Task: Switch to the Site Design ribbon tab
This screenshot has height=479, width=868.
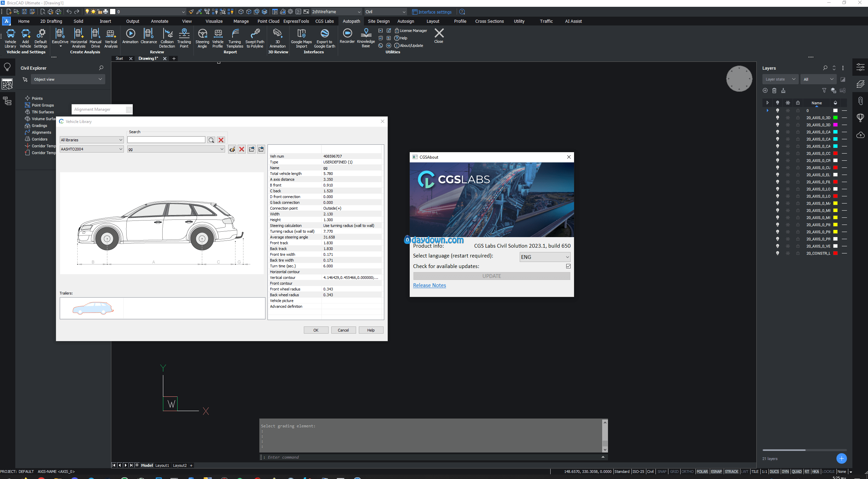Action: (378, 21)
